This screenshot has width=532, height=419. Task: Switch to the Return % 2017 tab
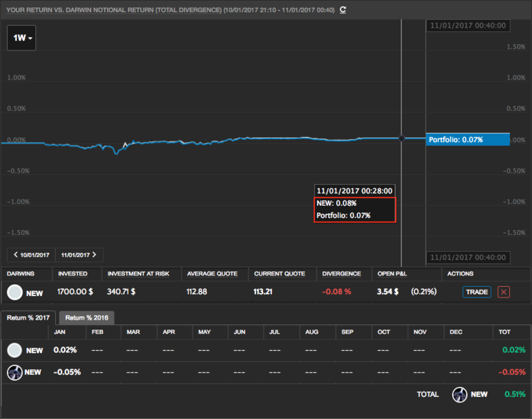tap(28, 317)
